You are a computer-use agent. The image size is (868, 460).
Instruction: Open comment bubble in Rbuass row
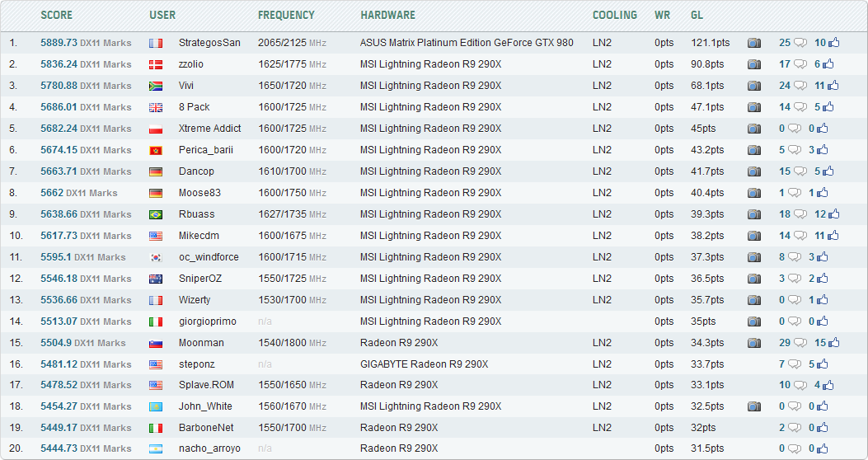click(x=800, y=214)
